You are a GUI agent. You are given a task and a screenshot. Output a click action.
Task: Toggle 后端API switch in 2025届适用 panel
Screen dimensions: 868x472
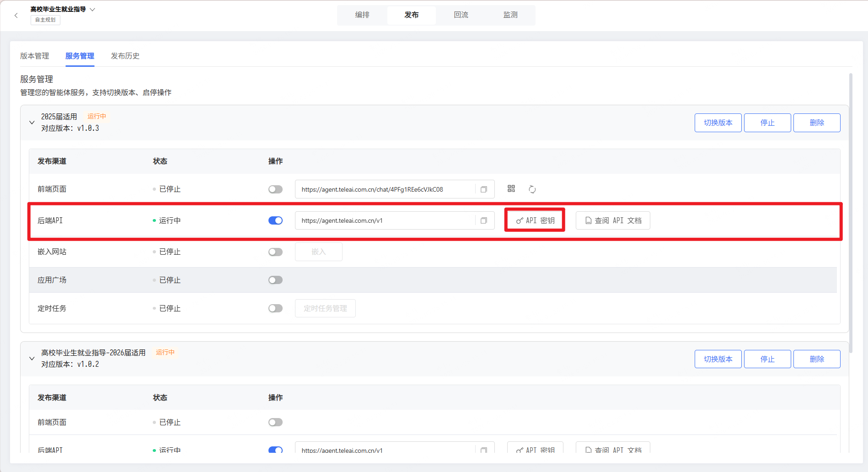[275, 220]
